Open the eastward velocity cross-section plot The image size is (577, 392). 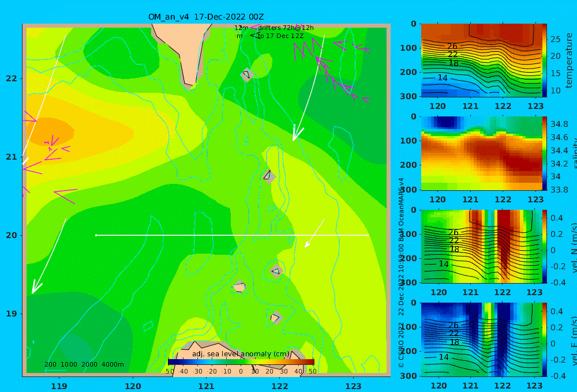click(x=481, y=340)
